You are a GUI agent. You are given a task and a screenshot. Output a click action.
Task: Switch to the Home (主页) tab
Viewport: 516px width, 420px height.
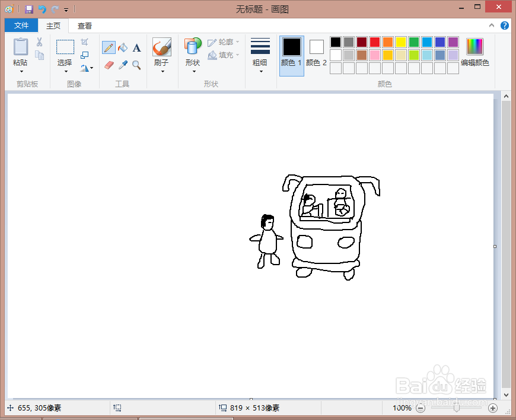(53, 26)
